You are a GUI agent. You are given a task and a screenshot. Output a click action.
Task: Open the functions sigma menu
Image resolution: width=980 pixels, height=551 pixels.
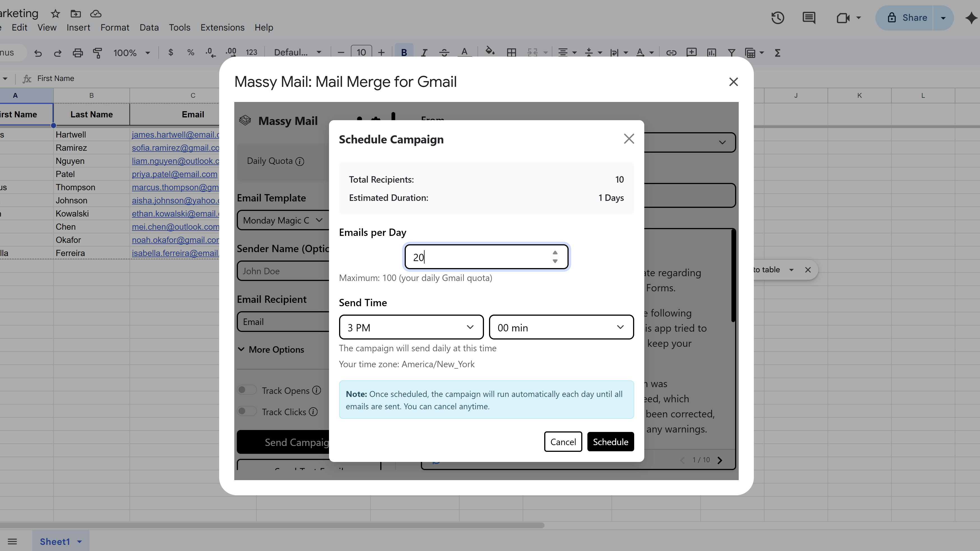coord(778,53)
